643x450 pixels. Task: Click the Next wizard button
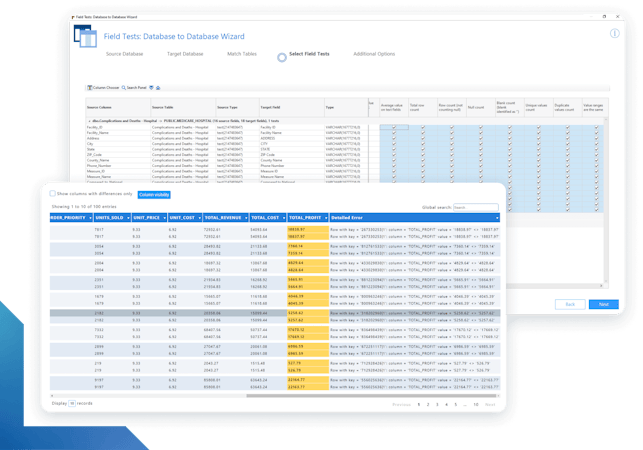(x=603, y=304)
